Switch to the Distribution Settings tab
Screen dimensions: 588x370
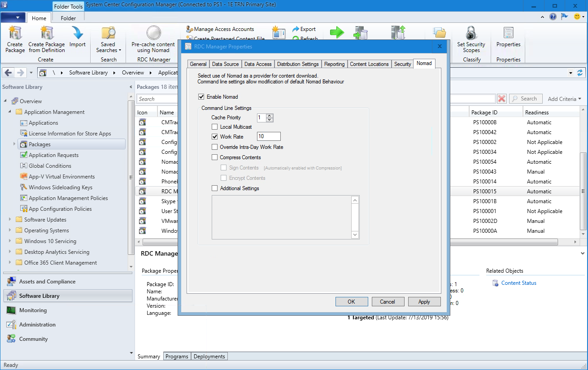(298, 64)
